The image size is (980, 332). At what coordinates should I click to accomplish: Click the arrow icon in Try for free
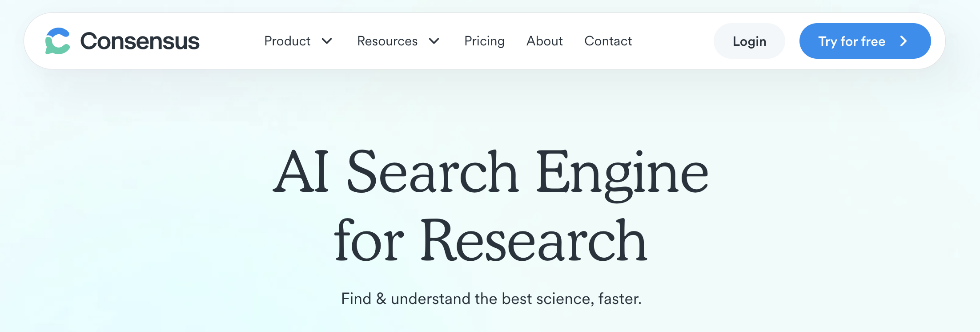(904, 41)
